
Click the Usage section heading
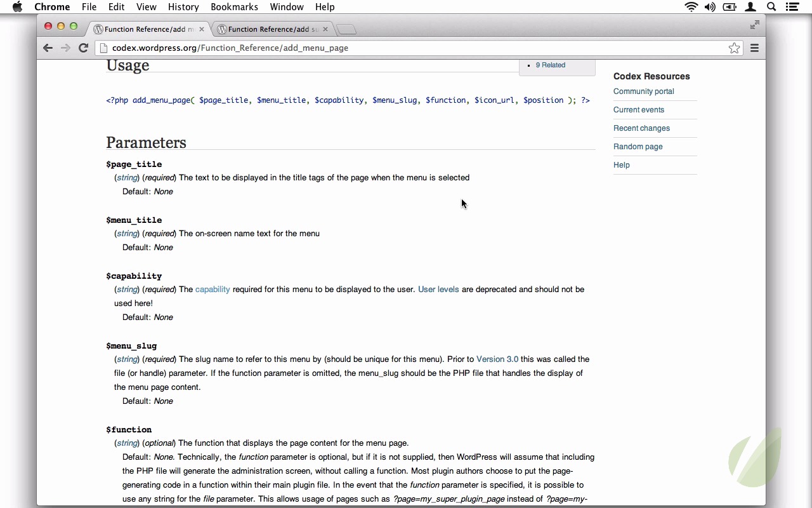coord(128,65)
